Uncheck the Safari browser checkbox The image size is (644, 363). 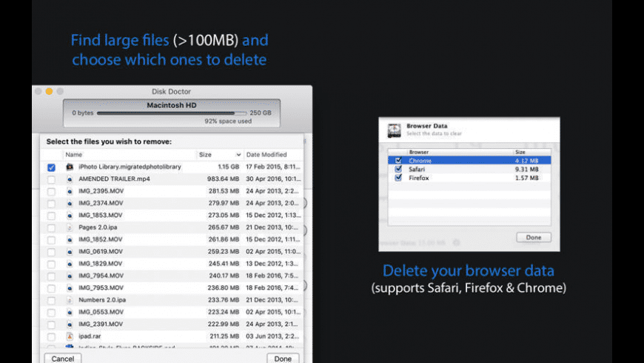(398, 169)
